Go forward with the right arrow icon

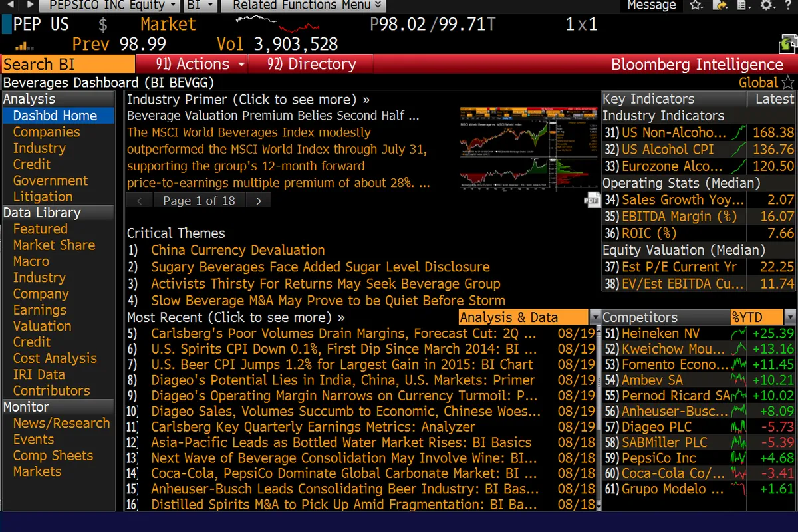pos(31,5)
